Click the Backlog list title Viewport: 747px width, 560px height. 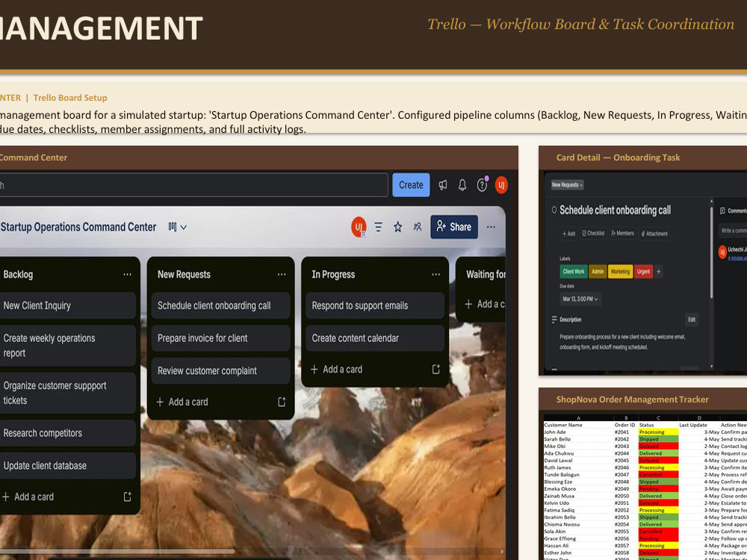18,274
